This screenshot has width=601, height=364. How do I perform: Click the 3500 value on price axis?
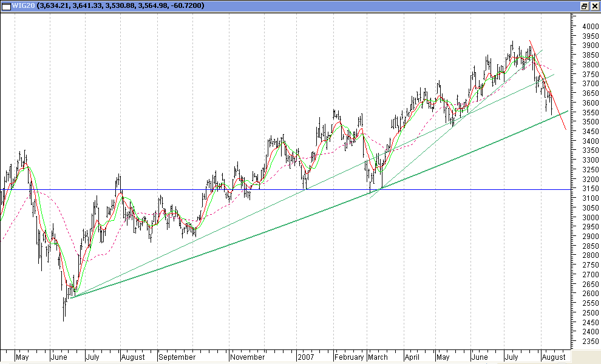pyautogui.click(x=586, y=122)
